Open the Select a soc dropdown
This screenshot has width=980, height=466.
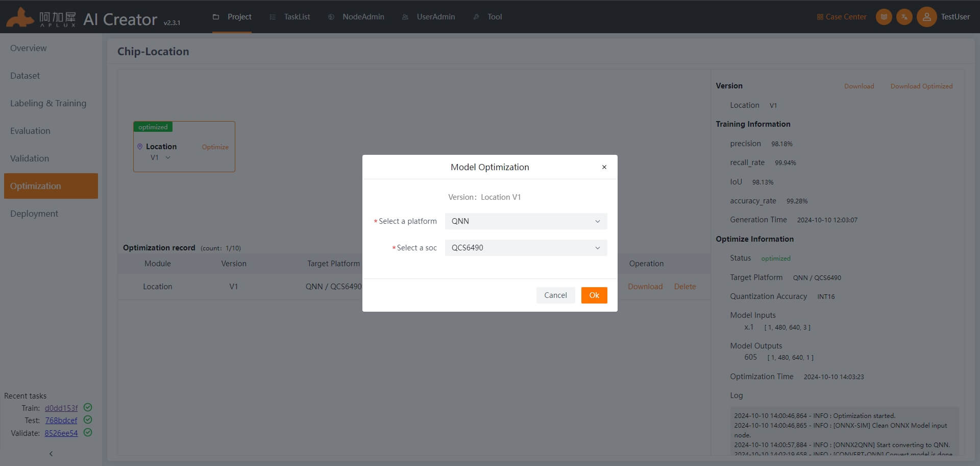[x=526, y=248]
